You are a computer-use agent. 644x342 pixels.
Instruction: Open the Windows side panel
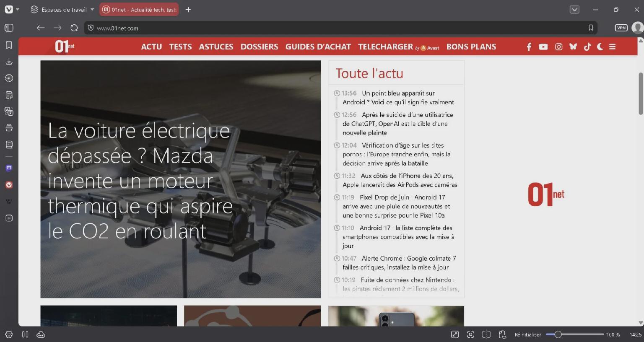(x=9, y=128)
